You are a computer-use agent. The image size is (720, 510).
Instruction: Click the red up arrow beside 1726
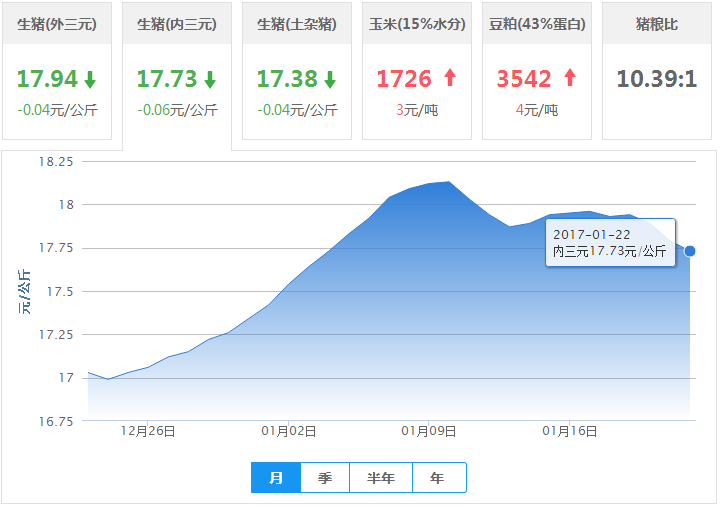[x=450, y=78]
